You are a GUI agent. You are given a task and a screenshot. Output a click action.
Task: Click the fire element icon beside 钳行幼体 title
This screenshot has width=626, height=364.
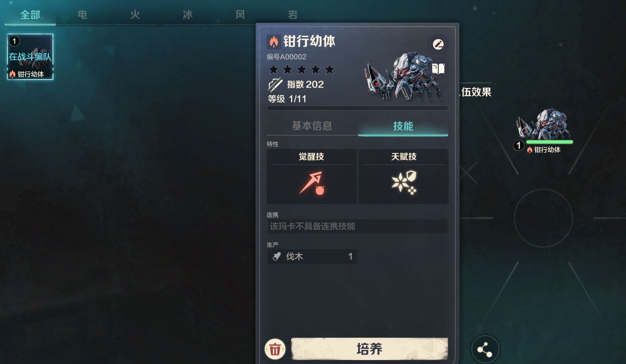(x=274, y=42)
